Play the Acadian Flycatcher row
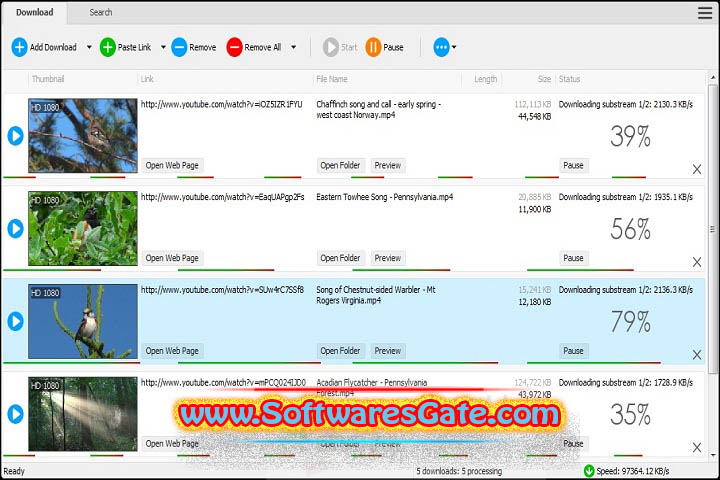Image resolution: width=720 pixels, height=480 pixels. point(16,414)
